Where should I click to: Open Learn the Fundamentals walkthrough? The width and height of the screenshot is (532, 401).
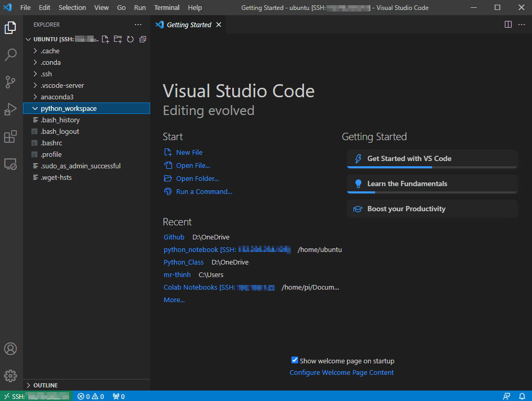(432, 184)
